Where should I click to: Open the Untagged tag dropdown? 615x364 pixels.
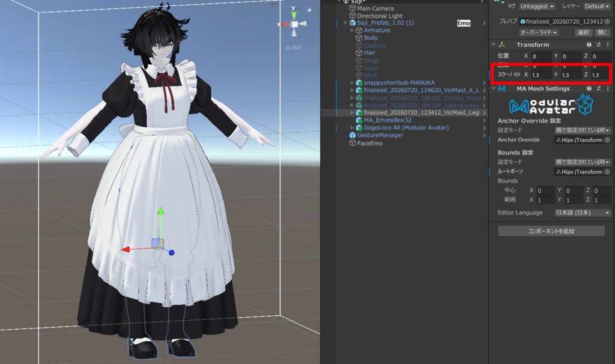[538, 6]
